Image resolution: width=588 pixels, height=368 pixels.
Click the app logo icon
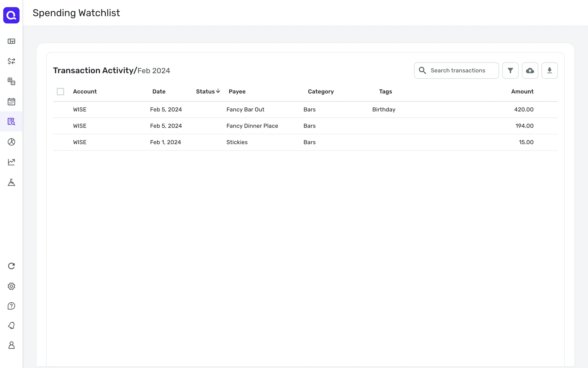tap(11, 15)
